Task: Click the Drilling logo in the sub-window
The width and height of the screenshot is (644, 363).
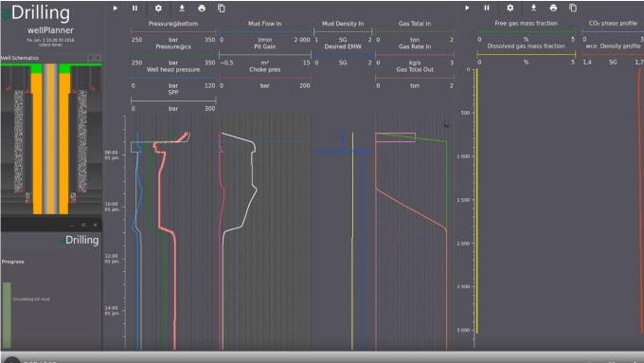Action: pyautogui.click(x=80, y=240)
